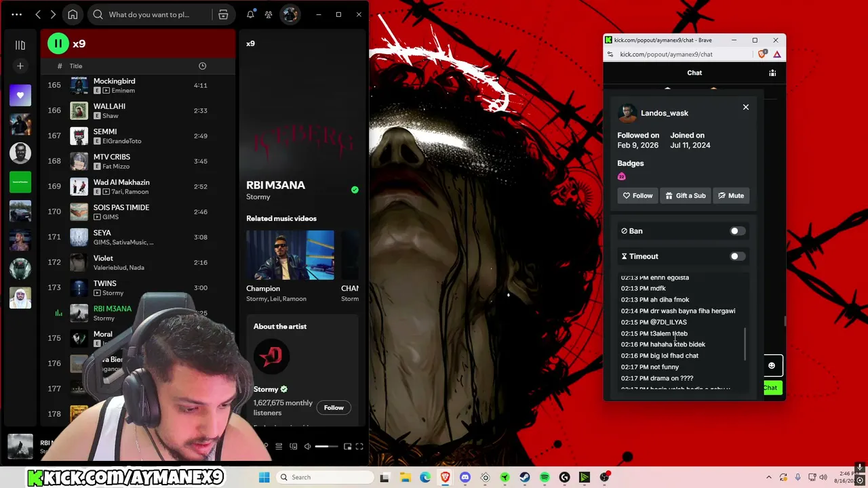This screenshot has height=488, width=868.
Task: Select track SEYA in the playlist
Action: [x=139, y=237]
